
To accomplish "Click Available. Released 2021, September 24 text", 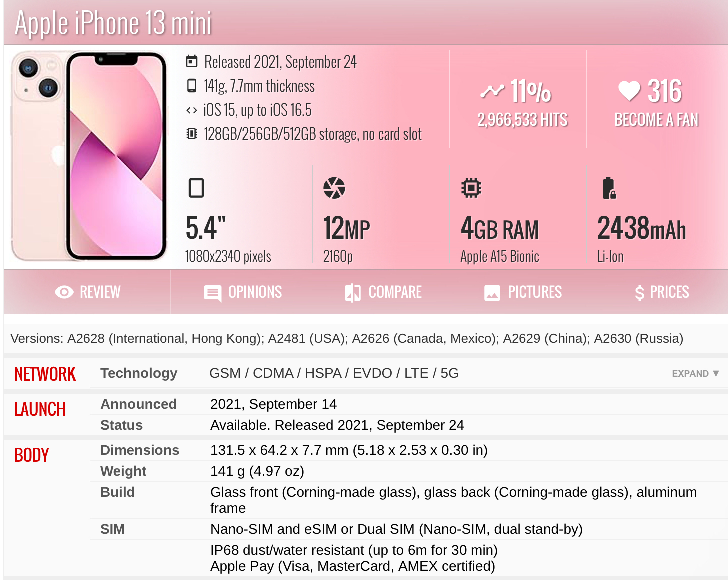I will coord(337,425).
